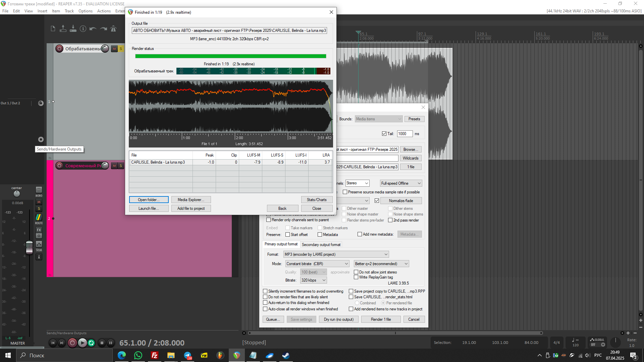Open the Actions menu
This screenshot has width=644, height=362.
(104, 11)
